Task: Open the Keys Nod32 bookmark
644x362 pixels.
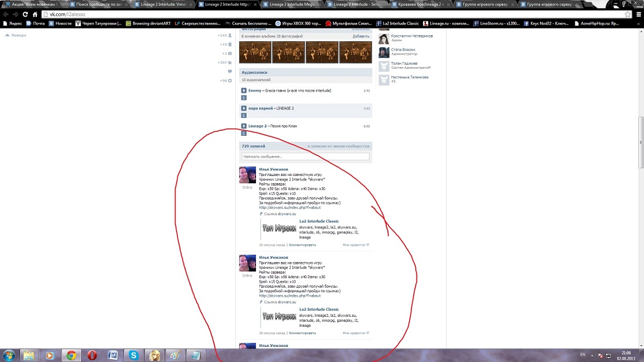Action: [546, 23]
